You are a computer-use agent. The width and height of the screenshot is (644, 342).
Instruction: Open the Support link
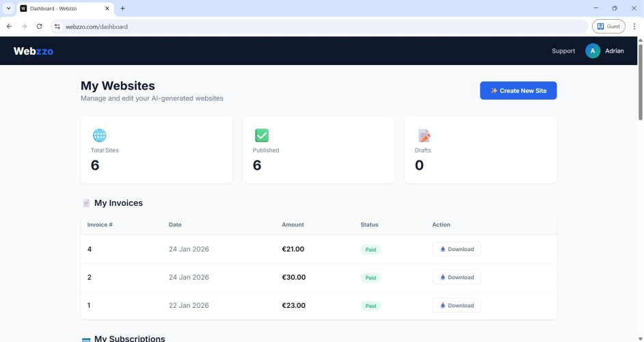click(x=563, y=51)
